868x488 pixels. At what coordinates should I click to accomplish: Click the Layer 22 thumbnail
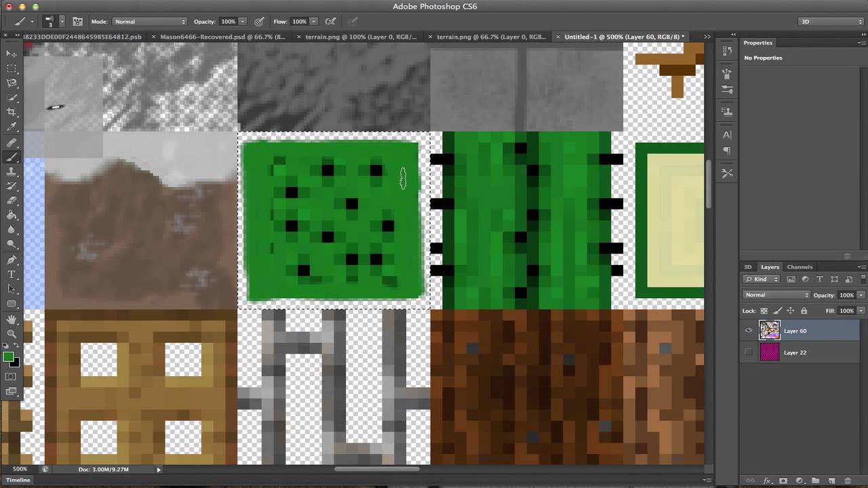point(770,352)
